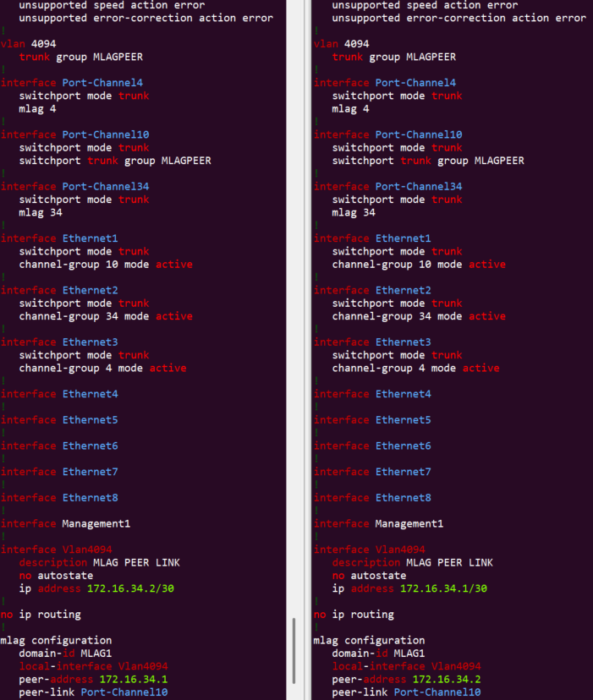This screenshot has height=700, width=593.
Task: Click 'description MLAG PEER LINK' in right pane
Action: click(x=413, y=562)
